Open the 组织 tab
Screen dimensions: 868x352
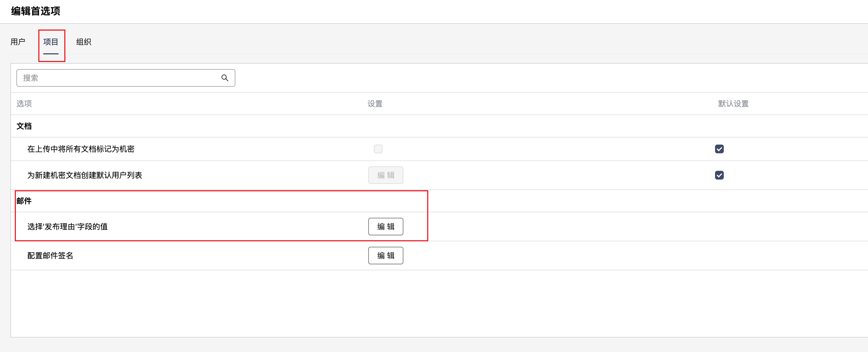coord(83,42)
